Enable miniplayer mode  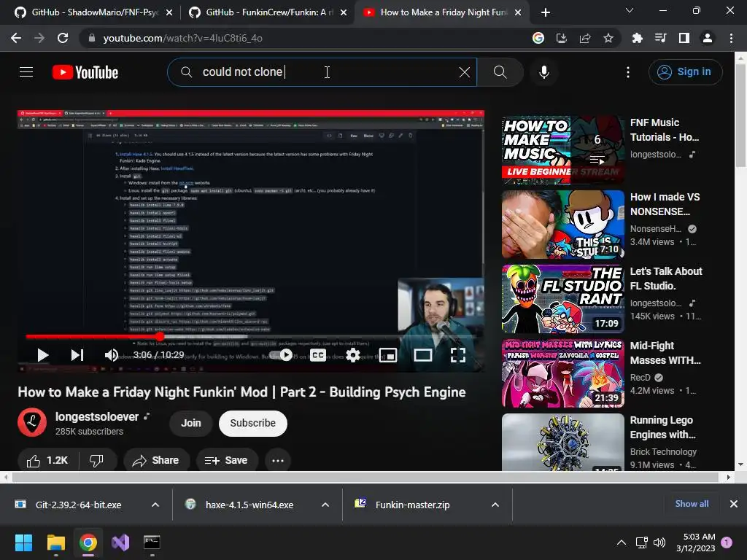(x=388, y=355)
